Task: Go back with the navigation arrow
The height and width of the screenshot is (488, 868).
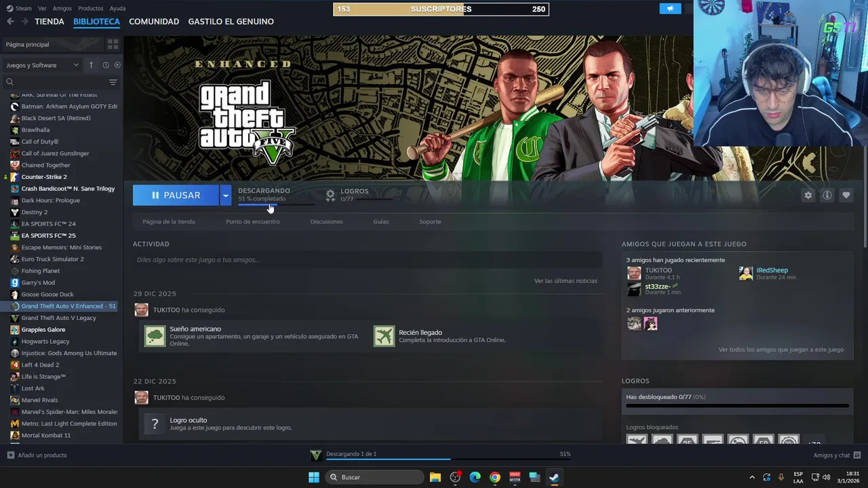Action: [x=10, y=22]
